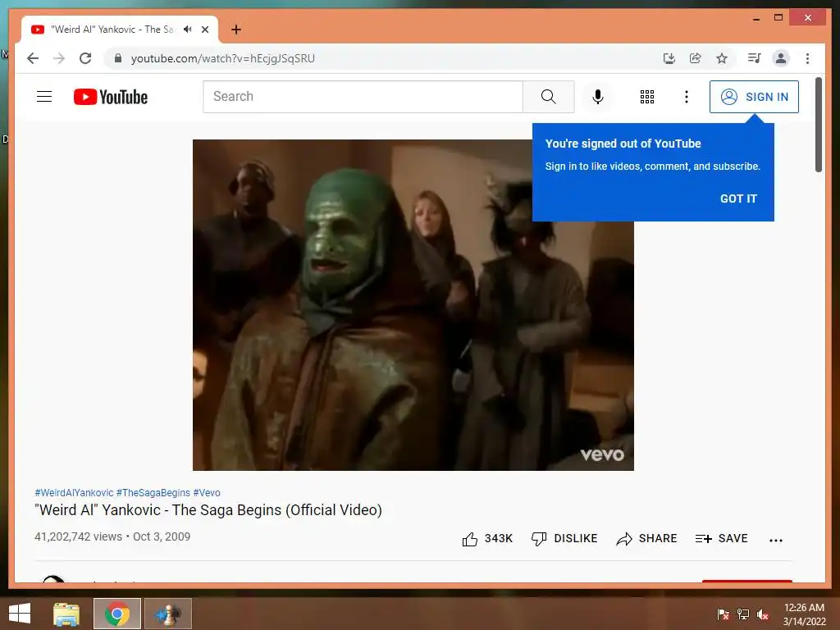
Task: Click the video title text
Action: (208, 510)
